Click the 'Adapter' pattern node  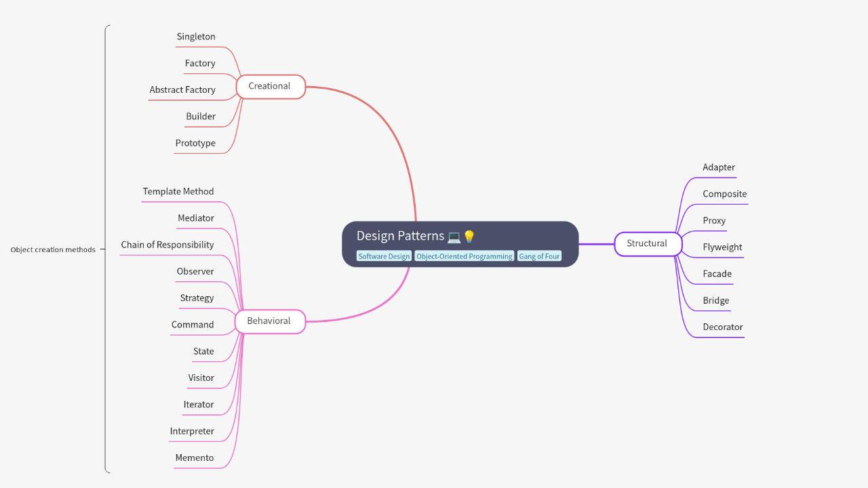point(718,167)
